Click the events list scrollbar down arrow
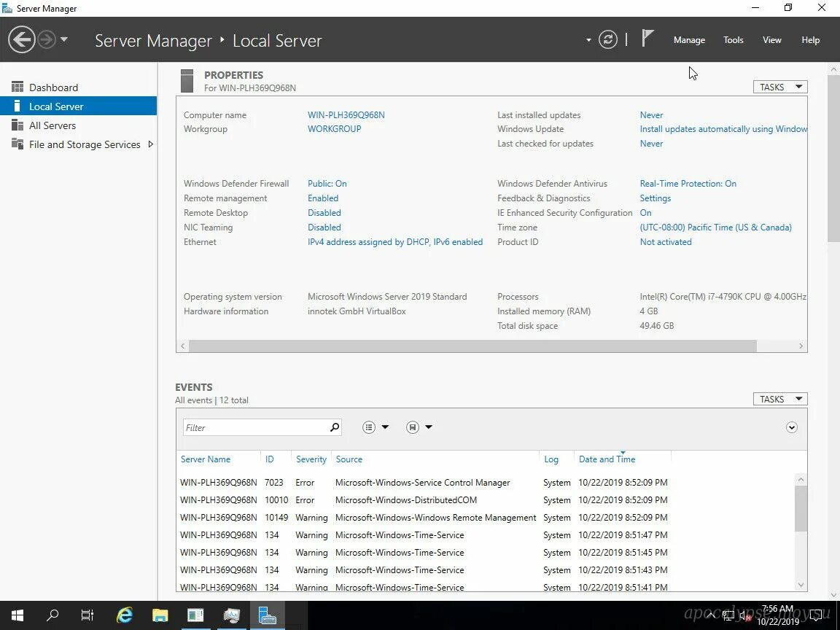The width and height of the screenshot is (840, 630). pyautogui.click(x=801, y=585)
